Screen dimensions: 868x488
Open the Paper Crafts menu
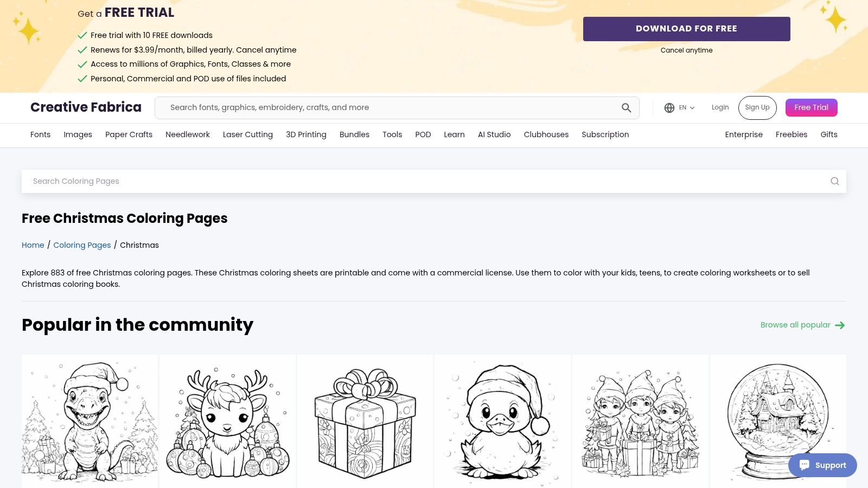click(x=129, y=134)
